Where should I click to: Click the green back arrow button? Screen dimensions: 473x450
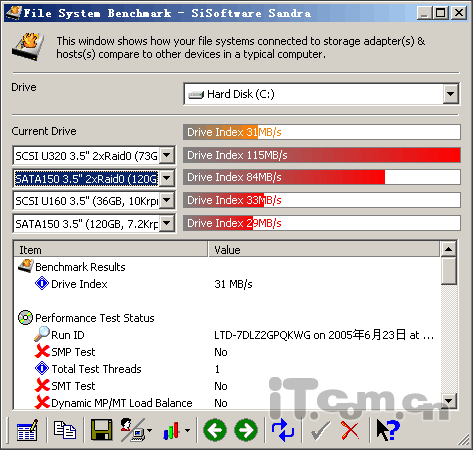pyautogui.click(x=215, y=430)
